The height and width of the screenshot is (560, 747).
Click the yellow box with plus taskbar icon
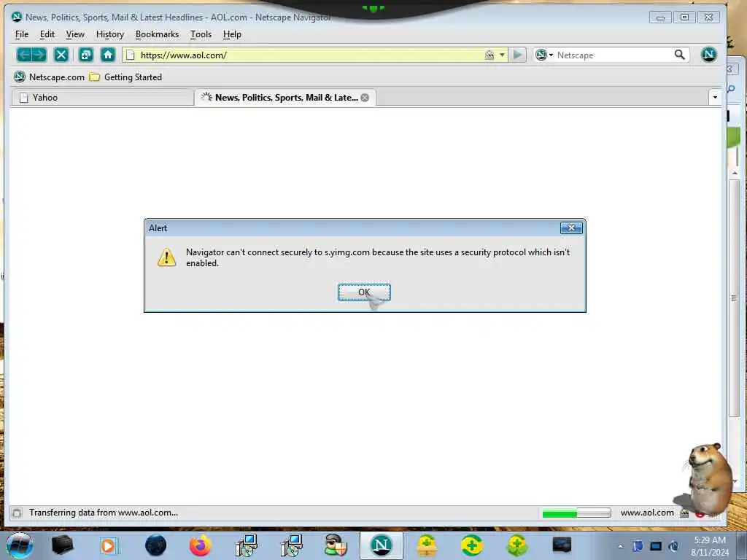(427, 545)
